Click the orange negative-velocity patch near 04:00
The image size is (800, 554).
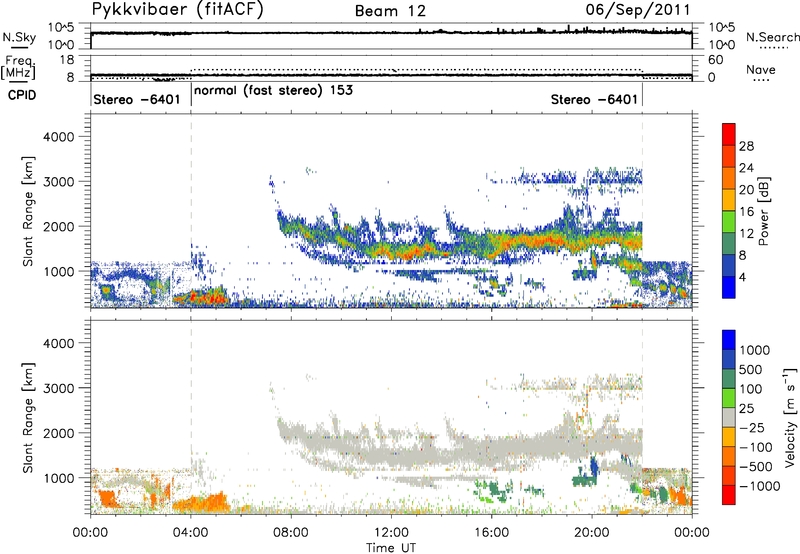pos(200,502)
